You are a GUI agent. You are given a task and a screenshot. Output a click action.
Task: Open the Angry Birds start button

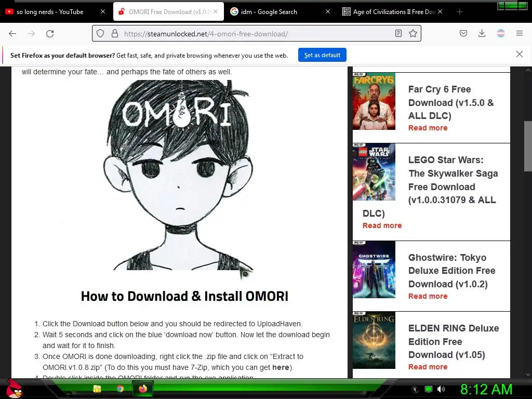tap(14, 389)
